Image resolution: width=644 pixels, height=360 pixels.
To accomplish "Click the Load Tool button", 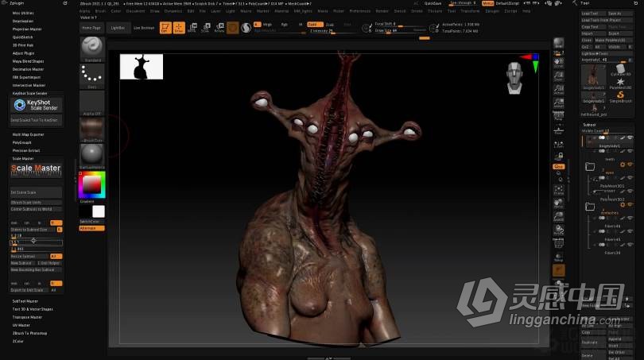I will [592, 14].
